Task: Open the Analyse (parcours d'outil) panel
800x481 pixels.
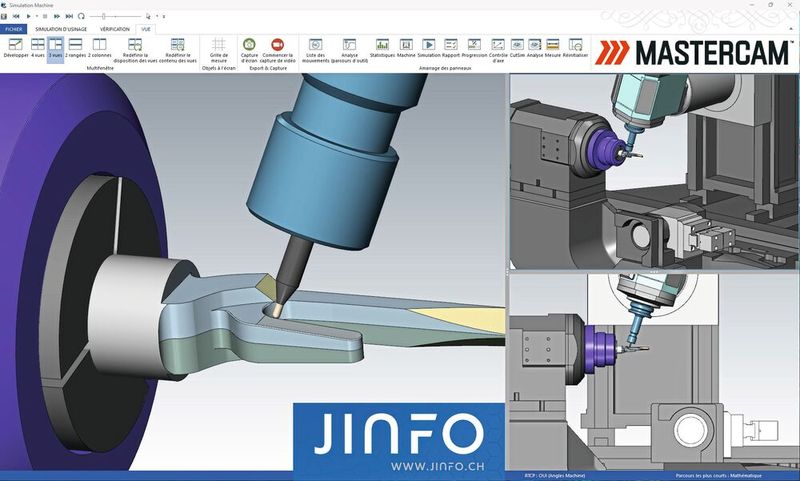Action: click(349, 50)
